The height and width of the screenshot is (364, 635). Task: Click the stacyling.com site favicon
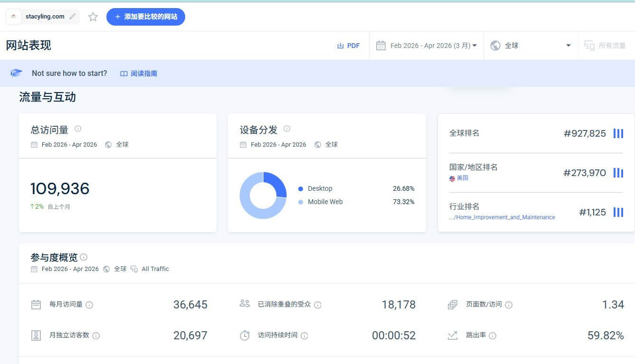14,17
